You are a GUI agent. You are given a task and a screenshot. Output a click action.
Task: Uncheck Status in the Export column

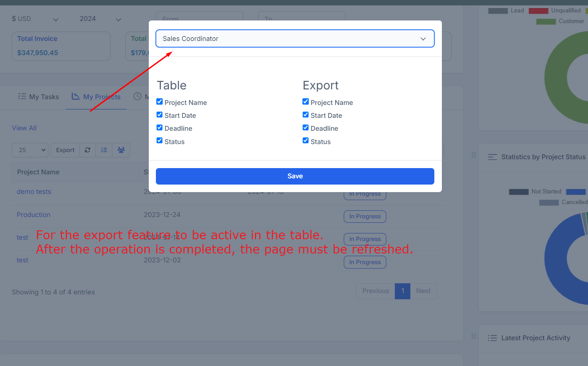pyautogui.click(x=306, y=141)
